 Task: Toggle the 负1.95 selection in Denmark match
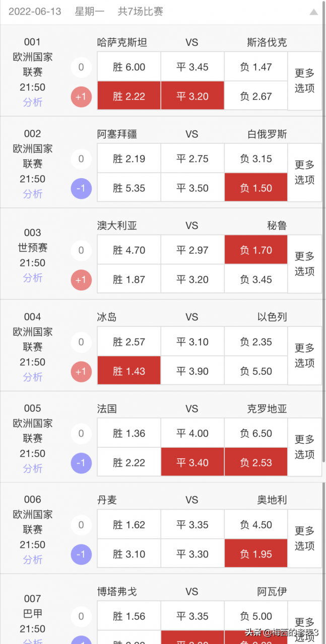click(x=255, y=553)
